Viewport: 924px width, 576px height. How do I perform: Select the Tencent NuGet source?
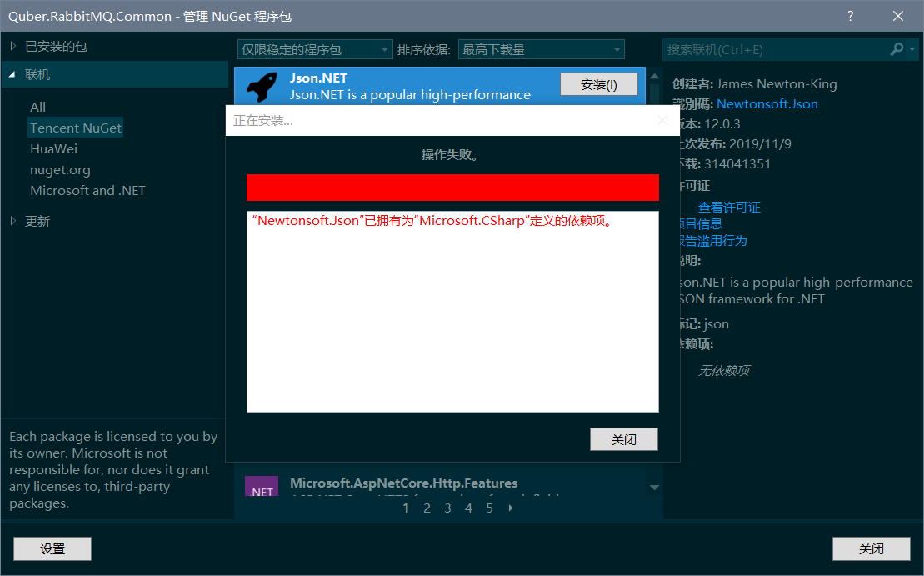(x=76, y=128)
